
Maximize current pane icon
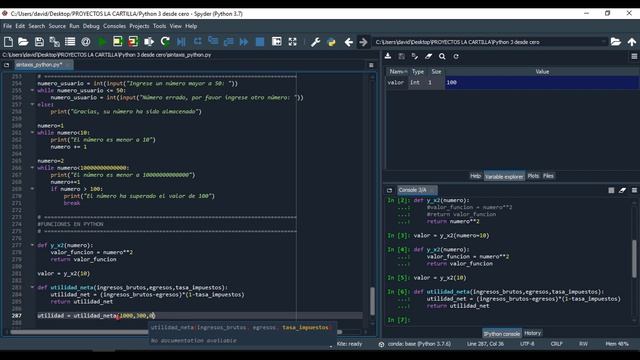pos(277,42)
